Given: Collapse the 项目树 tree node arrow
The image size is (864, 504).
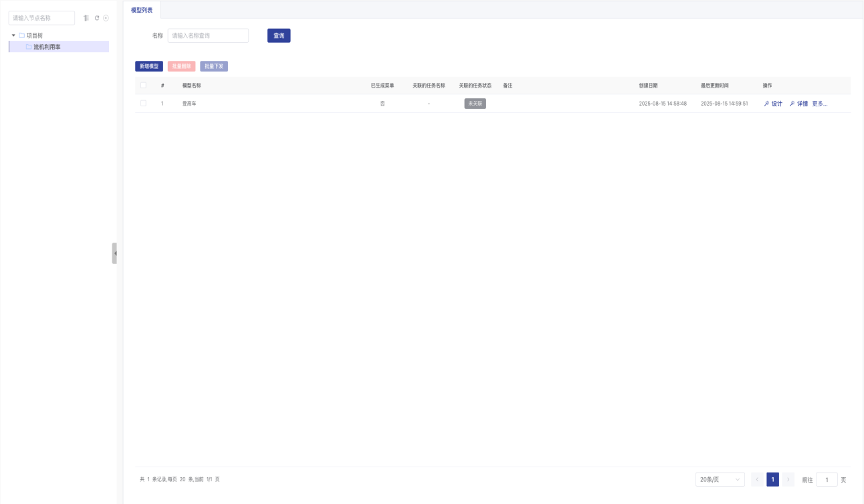Looking at the screenshot, I should coord(13,35).
